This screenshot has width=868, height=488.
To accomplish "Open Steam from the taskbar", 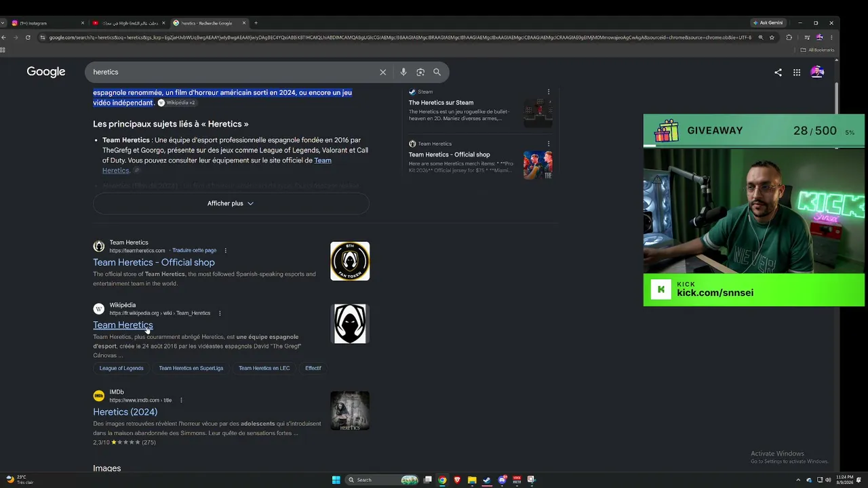I will (487, 480).
